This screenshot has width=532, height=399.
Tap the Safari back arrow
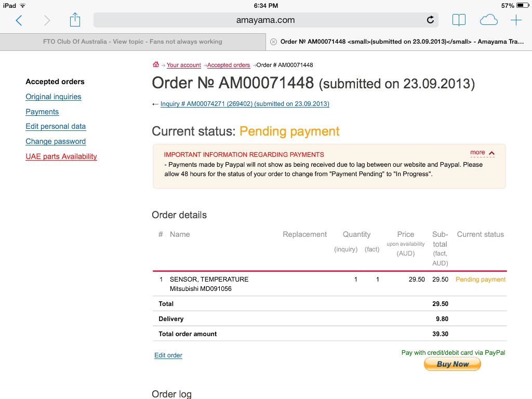pyautogui.click(x=19, y=20)
